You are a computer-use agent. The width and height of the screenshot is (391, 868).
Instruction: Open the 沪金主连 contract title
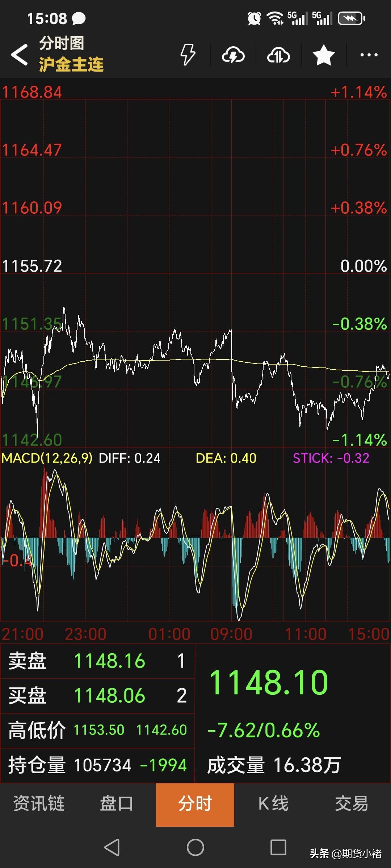click(71, 64)
